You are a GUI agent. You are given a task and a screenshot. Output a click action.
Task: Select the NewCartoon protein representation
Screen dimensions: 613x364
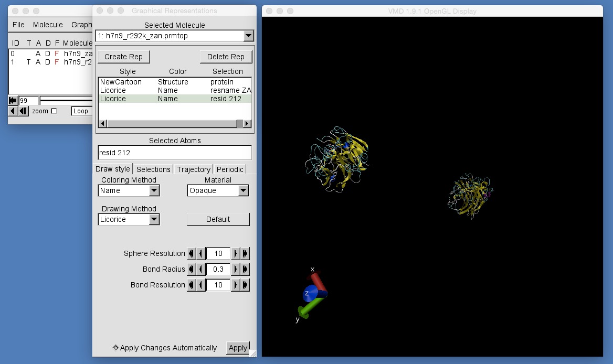point(175,82)
